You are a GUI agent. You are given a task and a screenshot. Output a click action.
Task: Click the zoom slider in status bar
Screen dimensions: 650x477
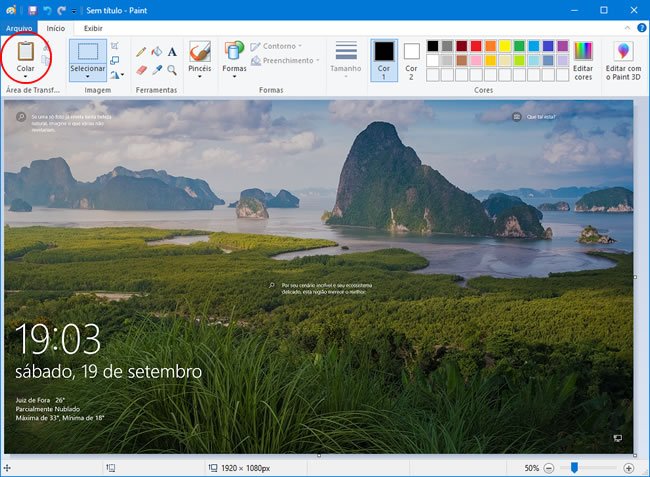(574, 468)
